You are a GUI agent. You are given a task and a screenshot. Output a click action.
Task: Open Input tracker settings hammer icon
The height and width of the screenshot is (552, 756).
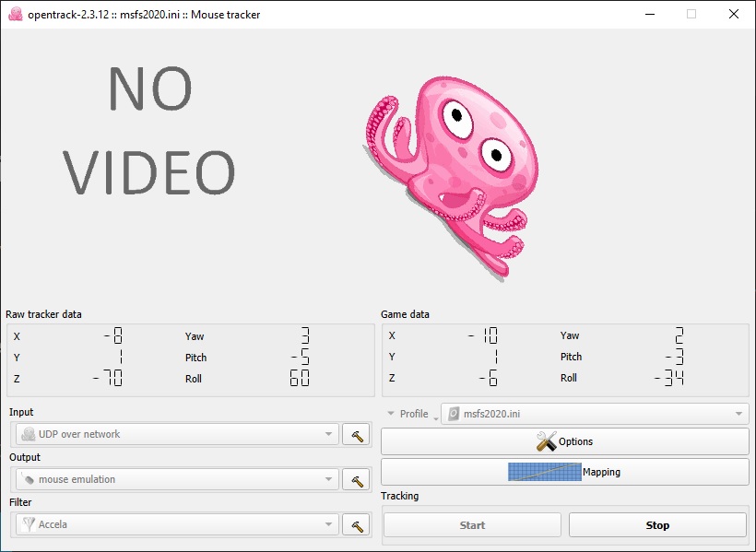click(x=355, y=435)
